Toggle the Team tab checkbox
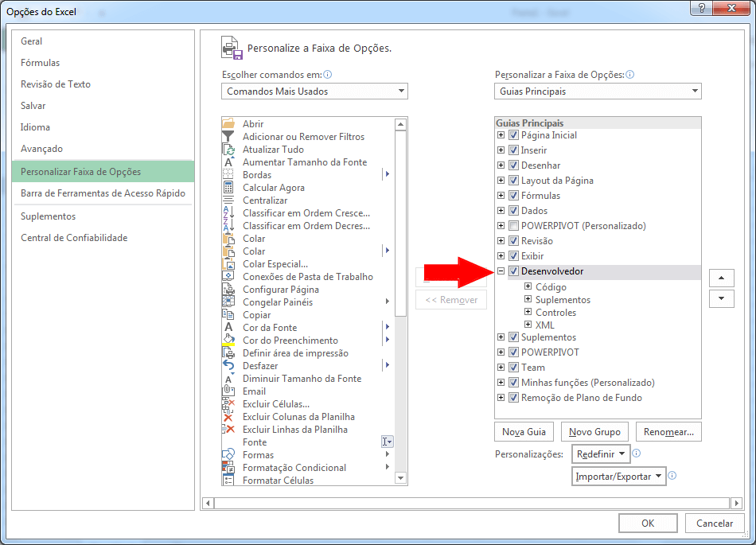Viewport: 756px width, 545px height. pyautogui.click(x=513, y=368)
